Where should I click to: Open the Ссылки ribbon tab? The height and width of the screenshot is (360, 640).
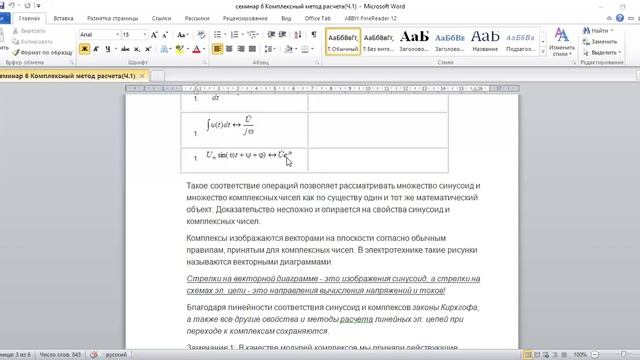[161, 18]
